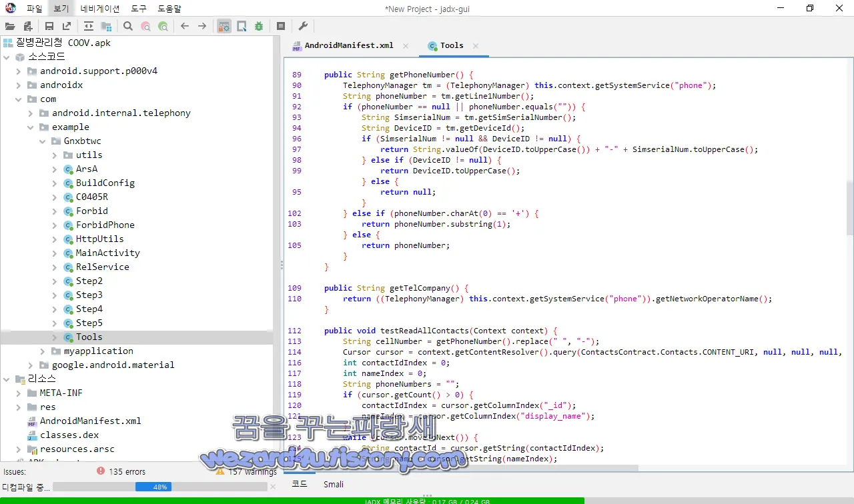The height and width of the screenshot is (504, 854).
Task: Select classes.dex in the tree
Action: point(69,435)
